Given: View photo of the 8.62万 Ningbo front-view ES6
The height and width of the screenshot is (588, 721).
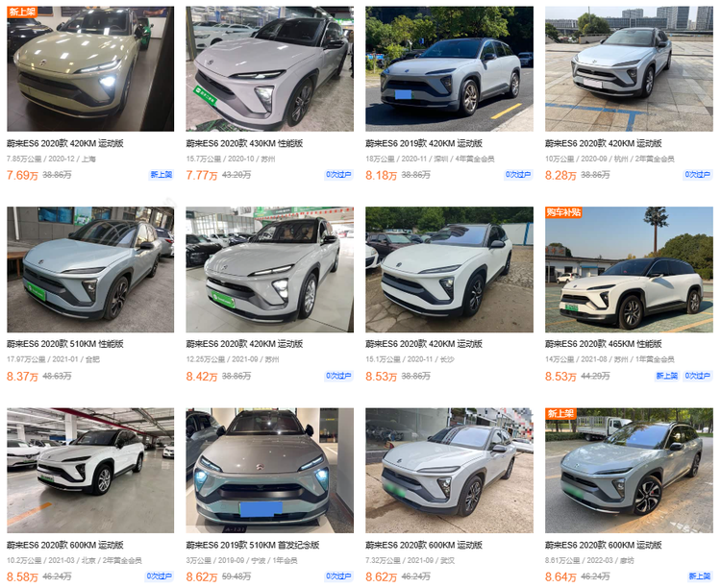Looking at the screenshot, I should [270, 471].
